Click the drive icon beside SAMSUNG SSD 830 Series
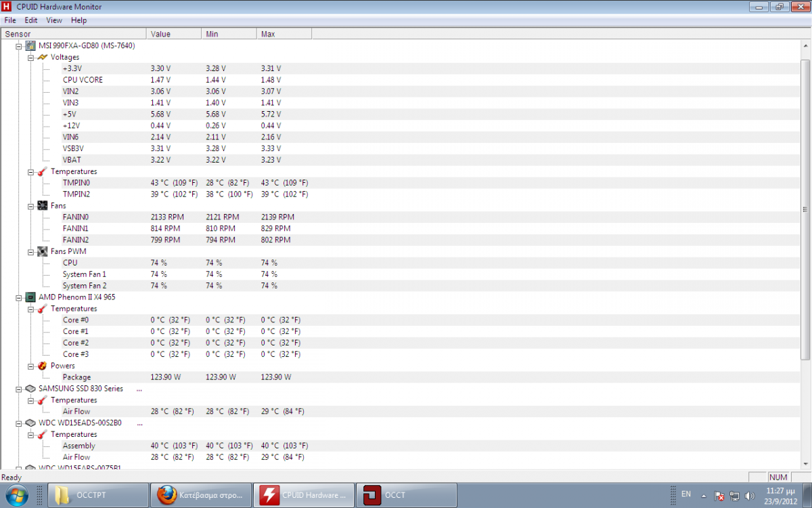The image size is (812, 508). click(30, 389)
